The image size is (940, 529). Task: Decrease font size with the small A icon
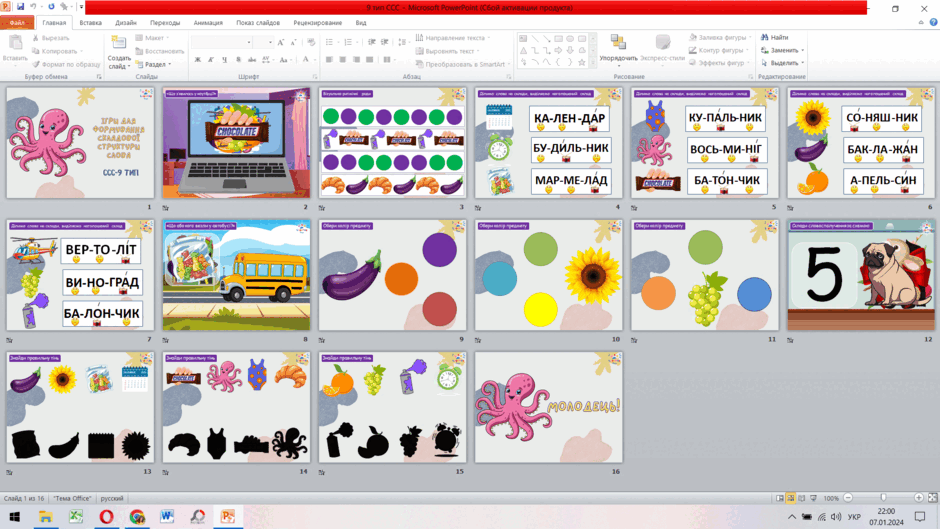pyautogui.click(x=293, y=42)
